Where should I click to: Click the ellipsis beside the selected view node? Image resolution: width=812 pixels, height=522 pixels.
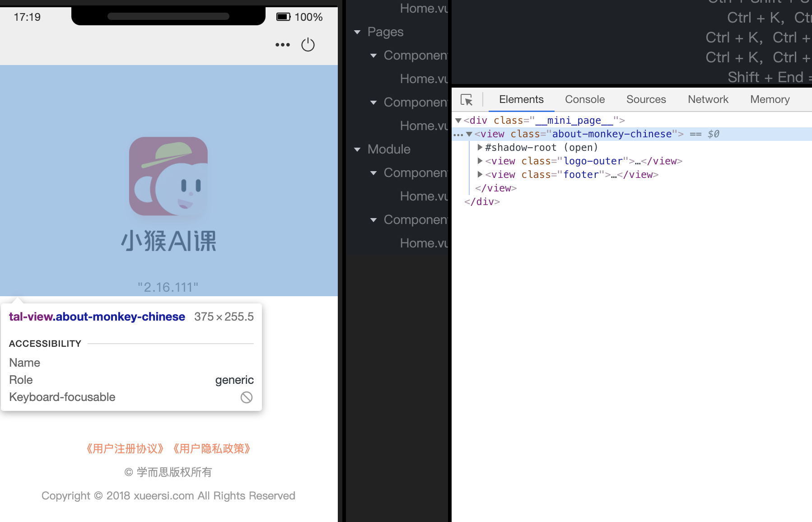(x=458, y=135)
